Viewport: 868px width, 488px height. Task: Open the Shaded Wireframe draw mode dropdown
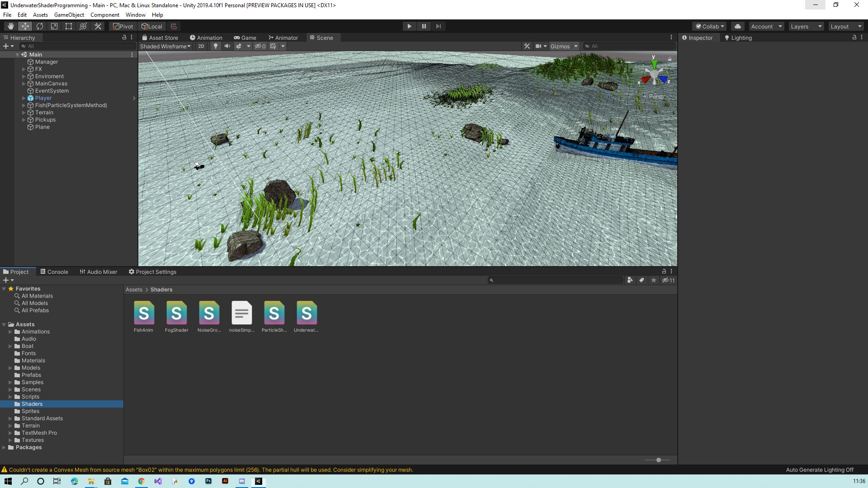(165, 46)
